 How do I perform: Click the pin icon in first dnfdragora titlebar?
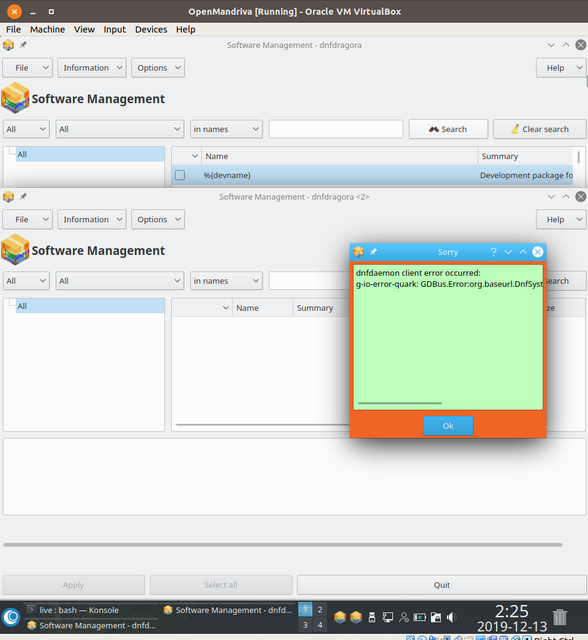pyautogui.click(x=23, y=44)
